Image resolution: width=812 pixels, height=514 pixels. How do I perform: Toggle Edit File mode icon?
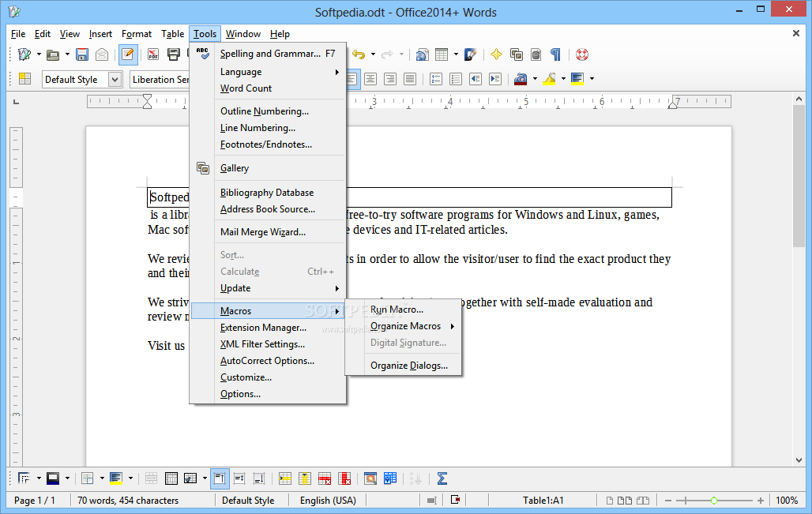[x=128, y=54]
